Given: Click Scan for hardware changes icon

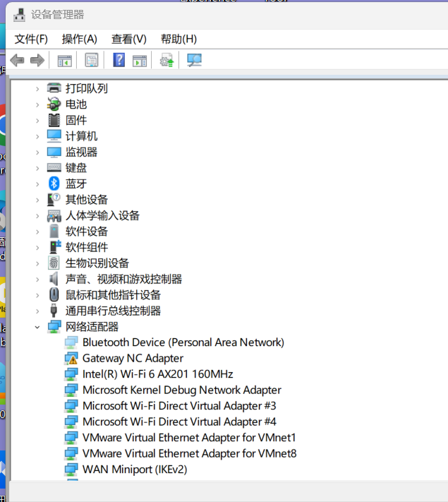Looking at the screenshot, I should pos(194,60).
